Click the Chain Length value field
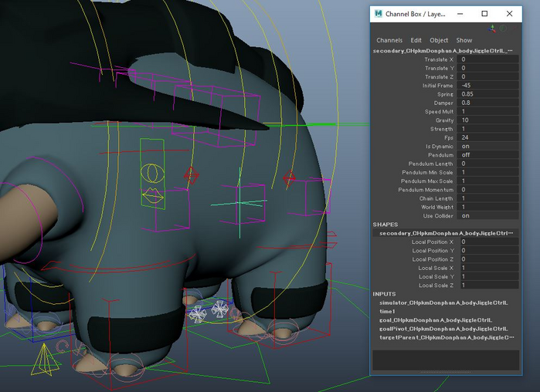 (487, 198)
